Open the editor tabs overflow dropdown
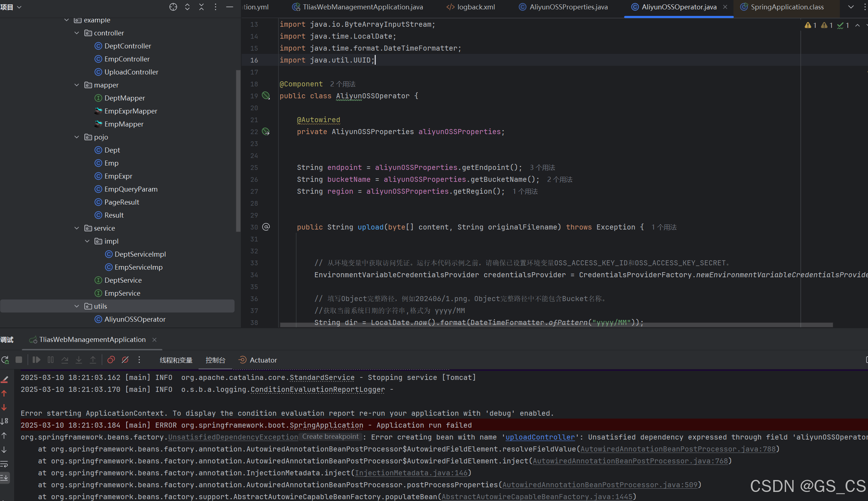The image size is (868, 501). (851, 7)
